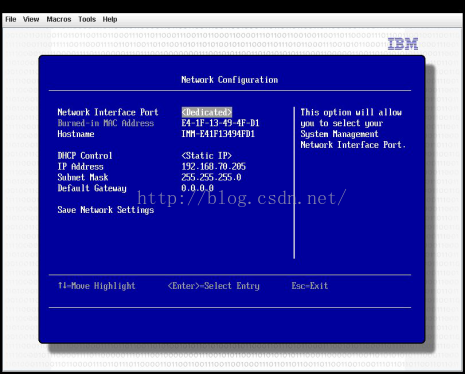Open the File menu
Viewport: 465px width, 374px height.
(11, 19)
